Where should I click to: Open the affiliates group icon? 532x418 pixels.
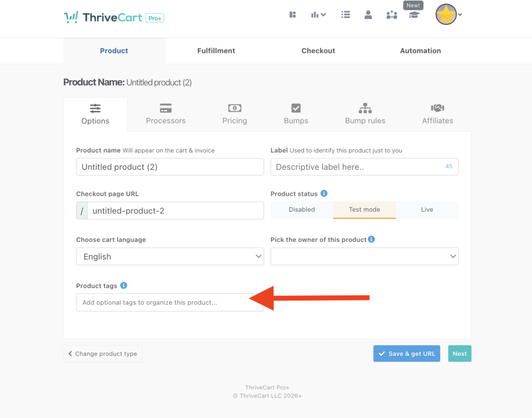pos(391,15)
